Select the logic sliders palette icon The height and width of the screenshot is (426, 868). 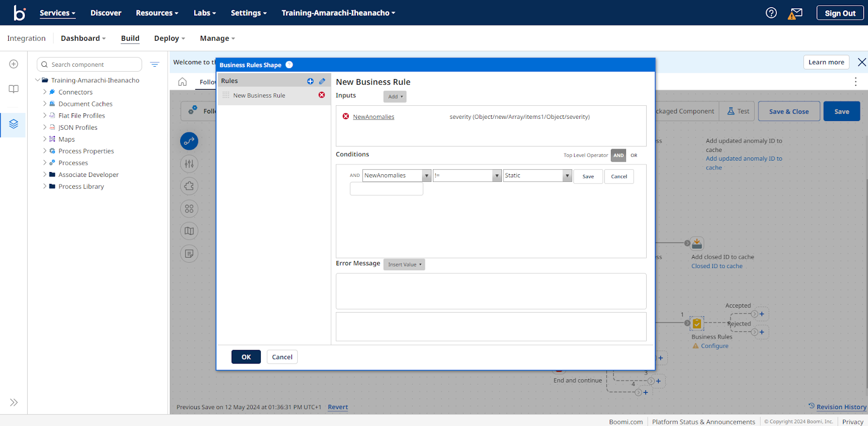[189, 164]
